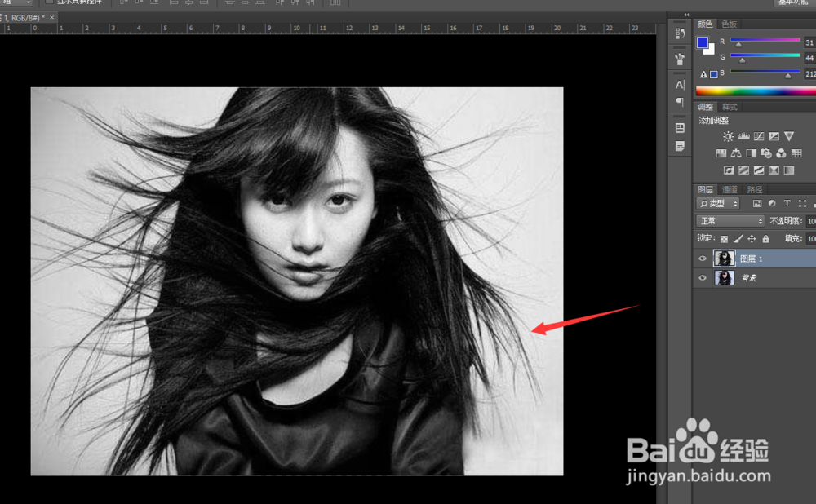
Task: Add a Curves adjustment
Action: coord(759,136)
